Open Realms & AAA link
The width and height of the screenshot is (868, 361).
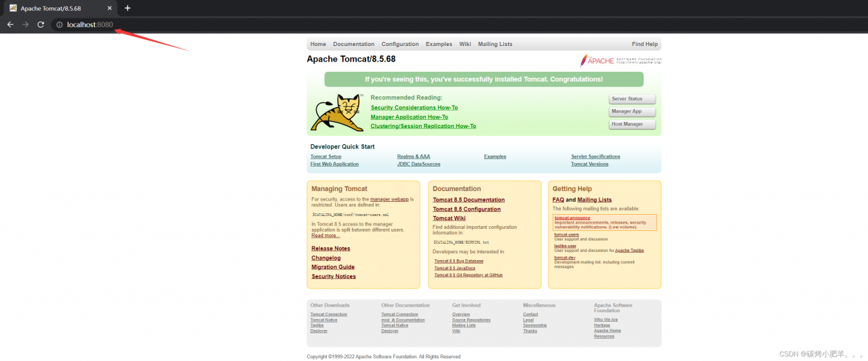coord(414,156)
